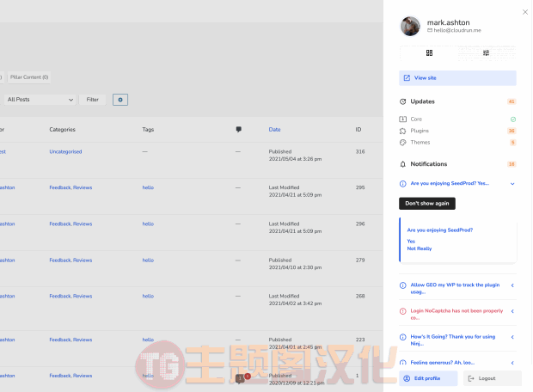Answer Not Really to enjoying SeedProd
The image size is (533, 392).
click(420, 248)
